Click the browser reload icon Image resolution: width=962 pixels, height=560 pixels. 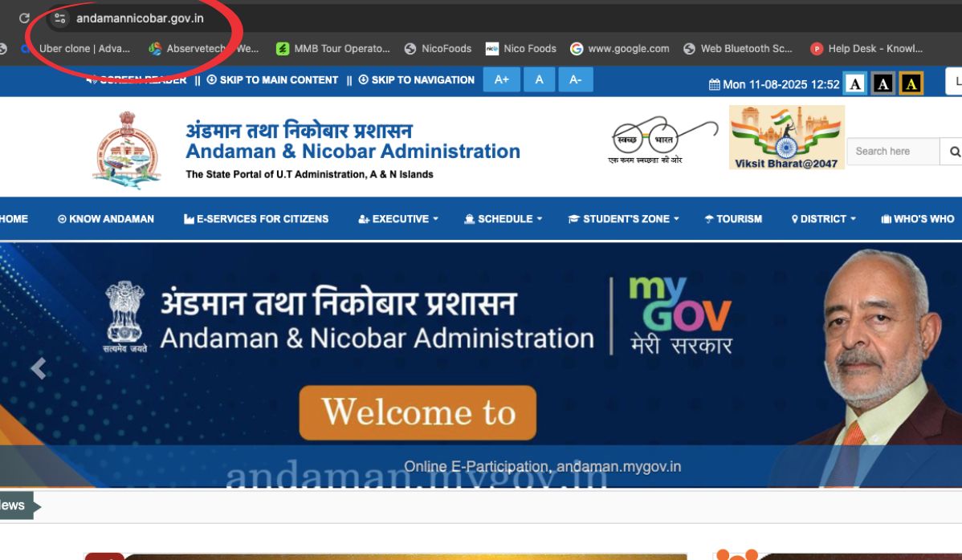pyautogui.click(x=24, y=18)
